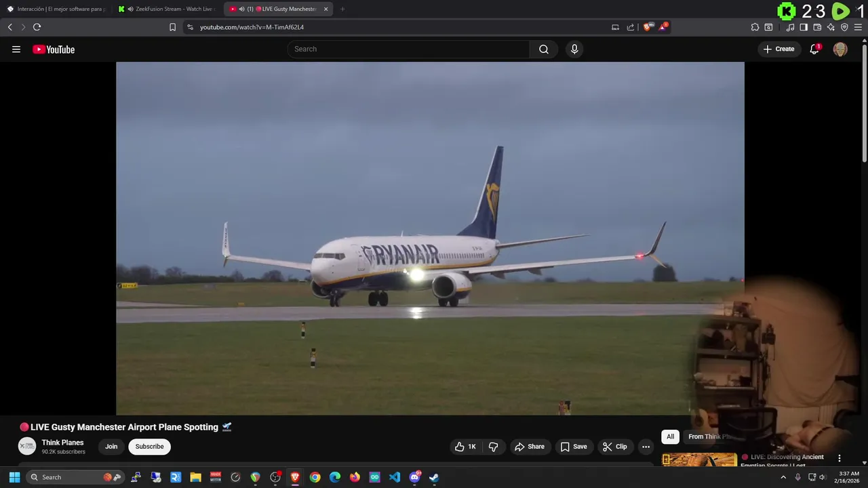Open the Windows Start menu
868x488 pixels.
coord(14,477)
